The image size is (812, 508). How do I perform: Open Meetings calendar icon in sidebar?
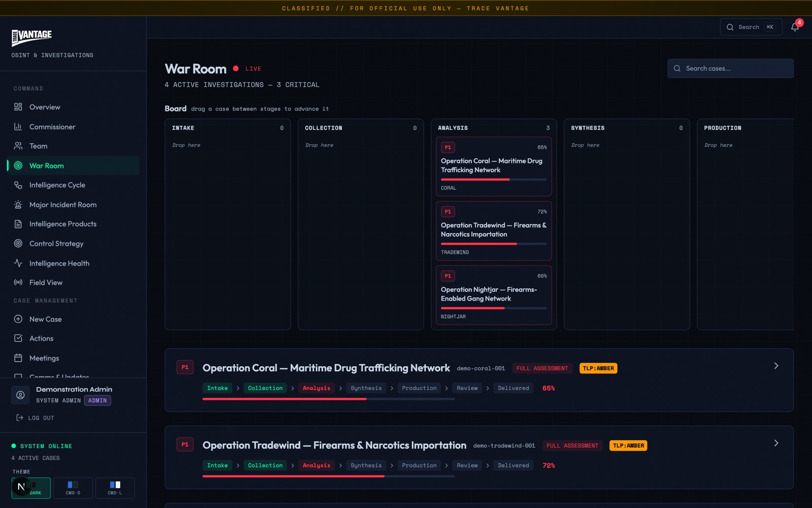(18, 358)
